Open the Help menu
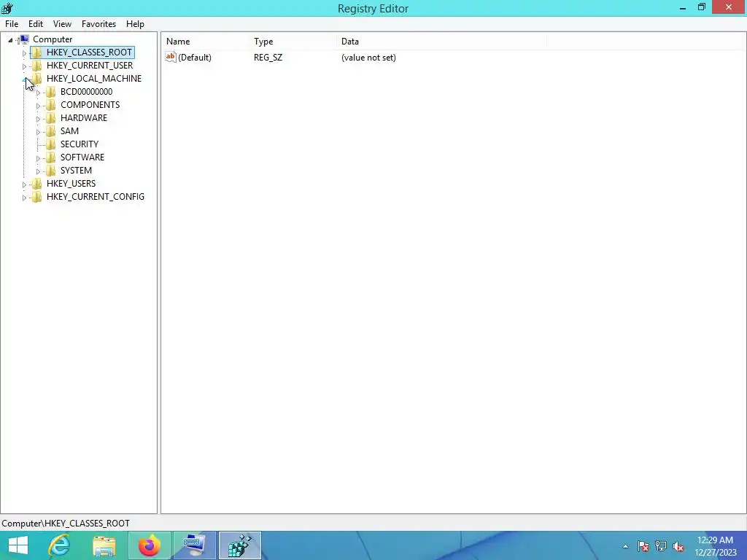The width and height of the screenshot is (747, 560). (135, 24)
